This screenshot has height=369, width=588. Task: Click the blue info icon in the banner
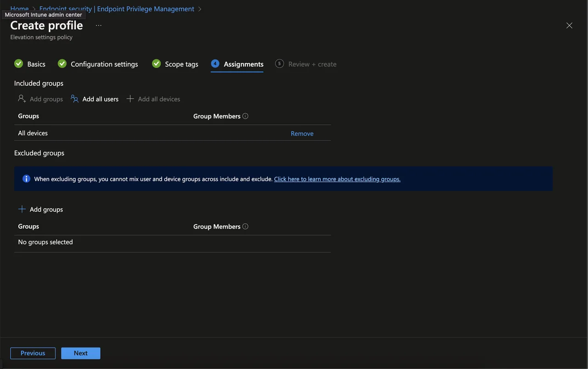point(26,179)
